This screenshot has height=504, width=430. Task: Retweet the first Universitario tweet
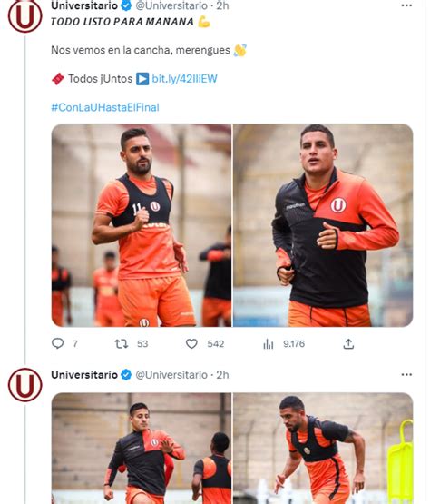[x=122, y=344]
